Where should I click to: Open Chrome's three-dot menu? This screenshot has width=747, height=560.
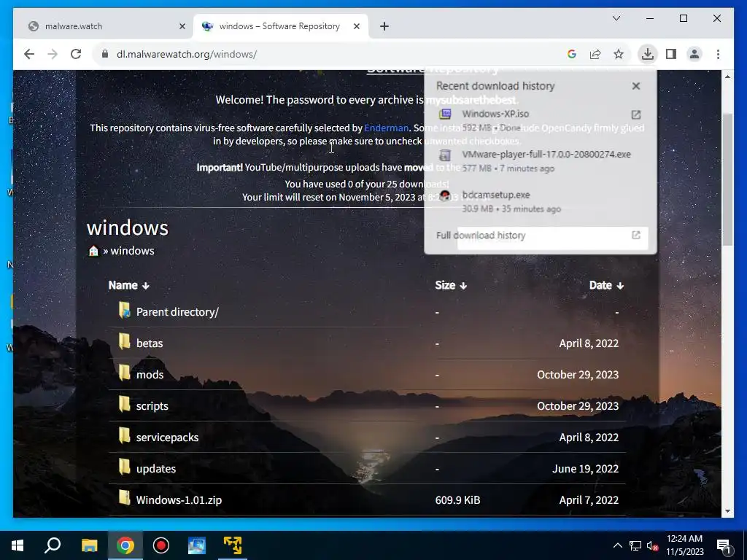tap(718, 54)
